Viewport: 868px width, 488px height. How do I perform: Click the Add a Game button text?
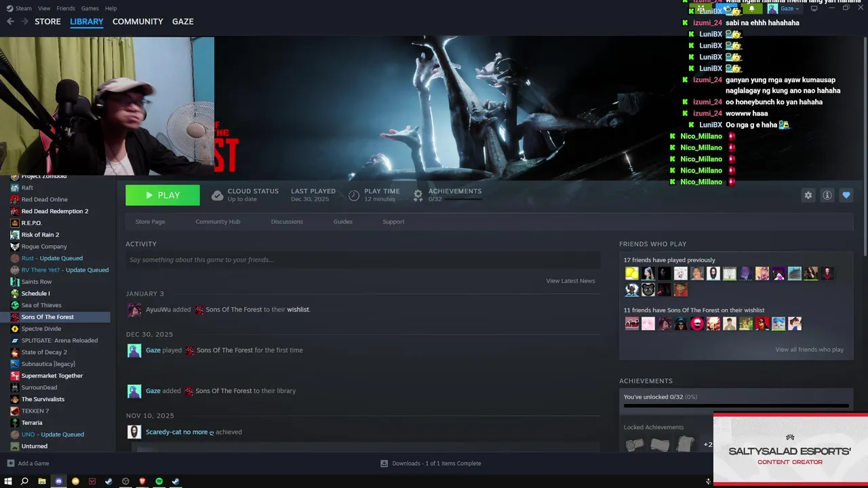33,464
